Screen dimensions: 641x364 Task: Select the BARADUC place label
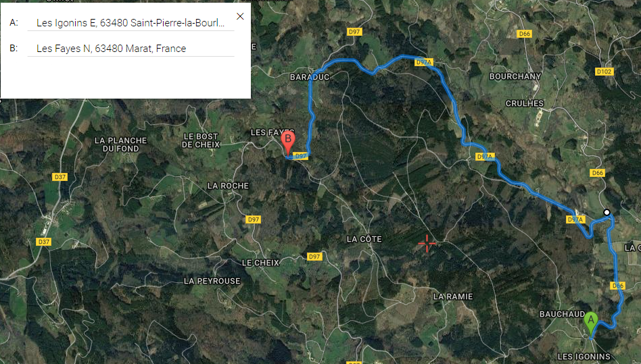pyautogui.click(x=310, y=77)
